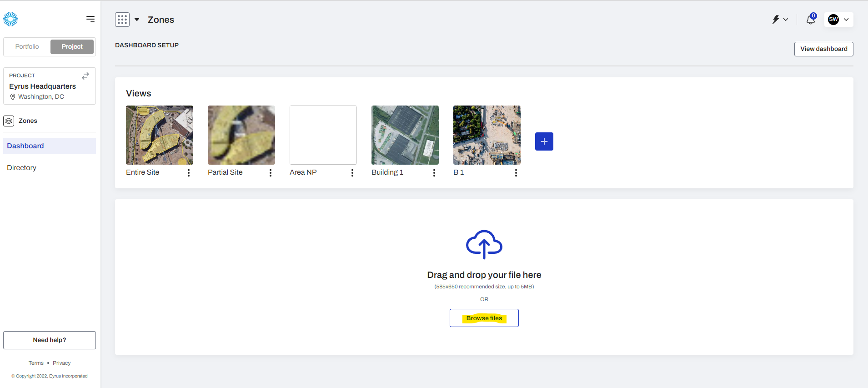
Task: Open options menu for Partial Site
Action: (x=271, y=173)
